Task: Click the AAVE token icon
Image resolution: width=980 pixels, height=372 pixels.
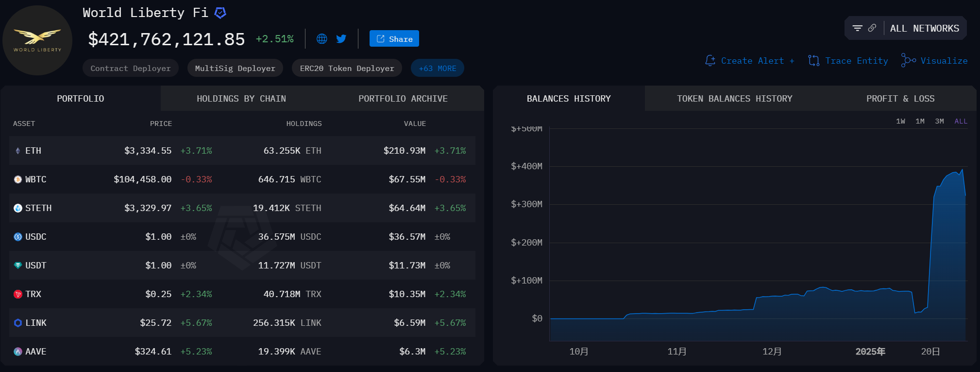Action: pyautogui.click(x=18, y=352)
